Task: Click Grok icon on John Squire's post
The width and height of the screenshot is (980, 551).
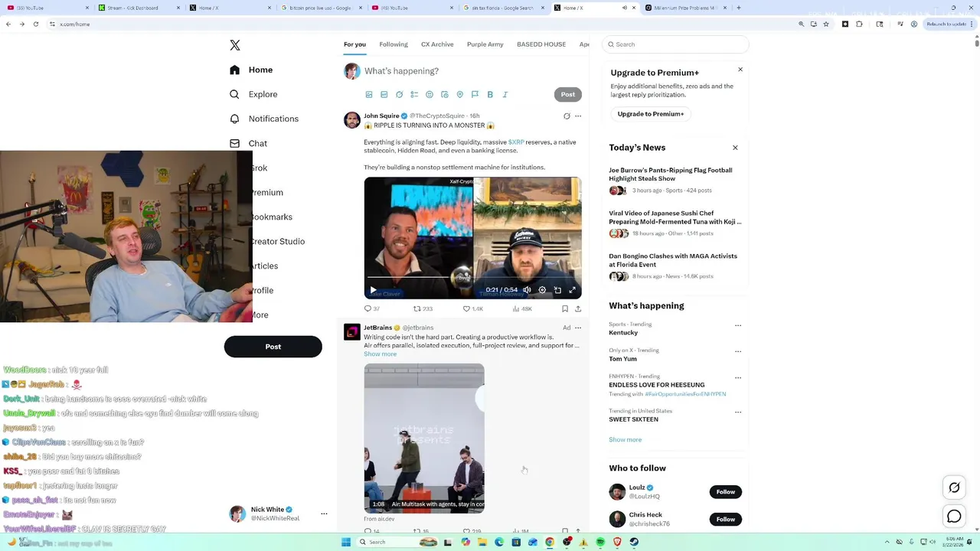Action: pos(567,116)
